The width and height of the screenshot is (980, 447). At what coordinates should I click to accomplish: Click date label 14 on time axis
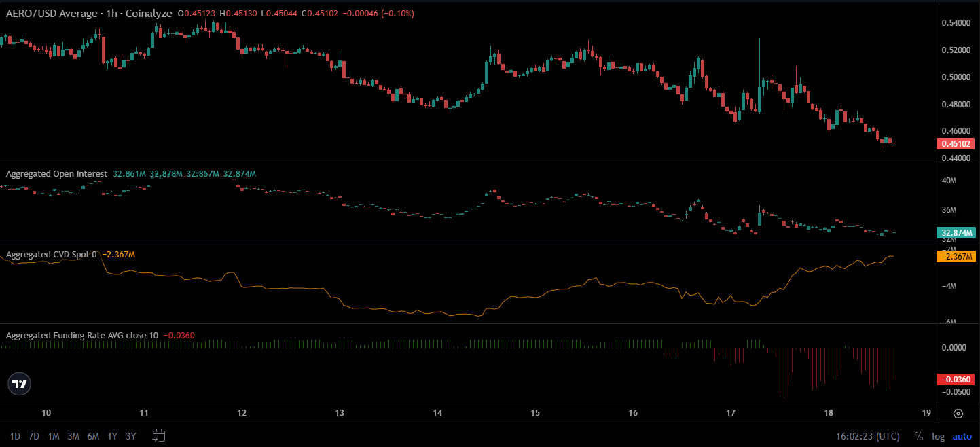click(437, 413)
